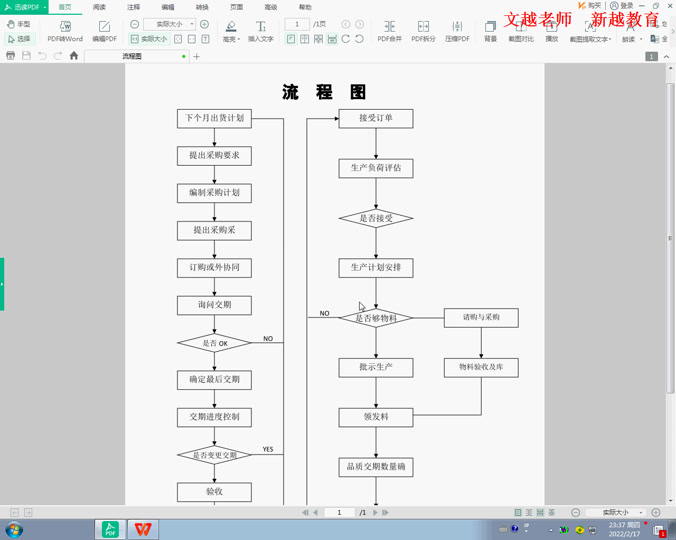The height and width of the screenshot is (540, 676).
Task: Open the 转换 convert tab
Action: [202, 7]
